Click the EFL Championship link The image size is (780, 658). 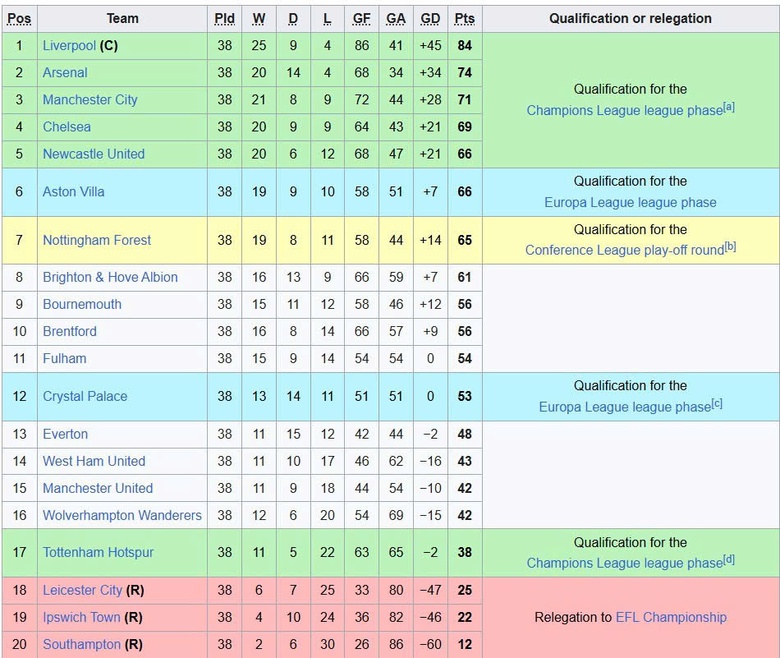click(x=671, y=617)
